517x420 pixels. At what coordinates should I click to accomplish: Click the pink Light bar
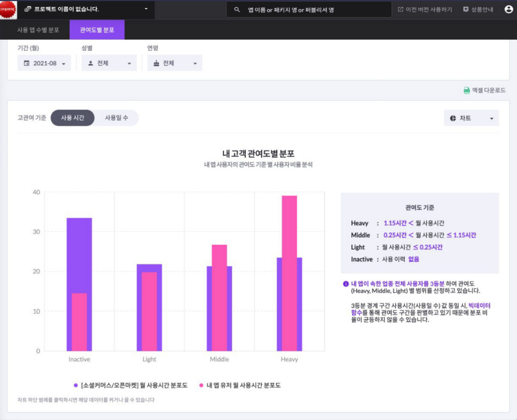[x=149, y=312]
